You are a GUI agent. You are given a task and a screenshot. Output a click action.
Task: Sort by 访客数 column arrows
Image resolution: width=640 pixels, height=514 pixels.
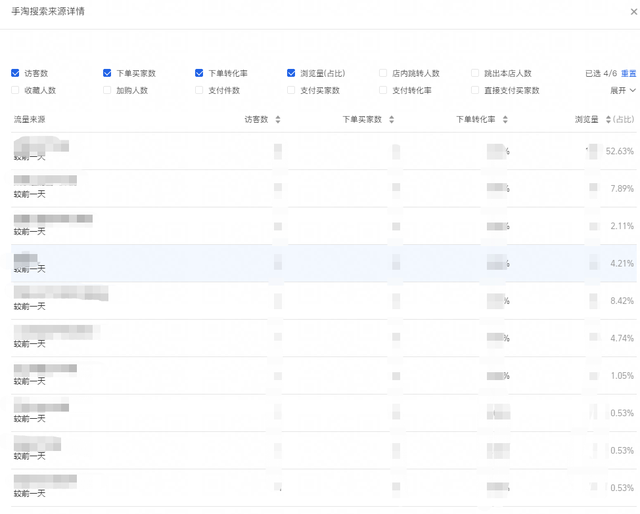(x=277, y=120)
